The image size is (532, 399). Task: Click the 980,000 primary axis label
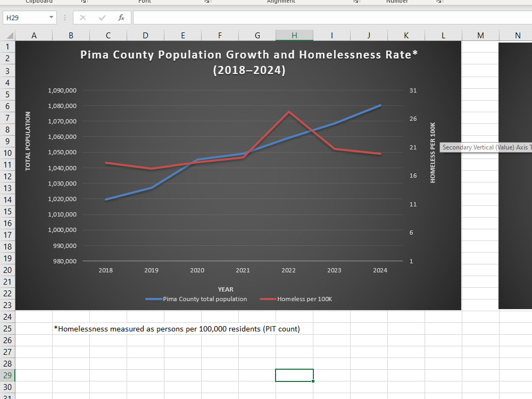click(65, 261)
